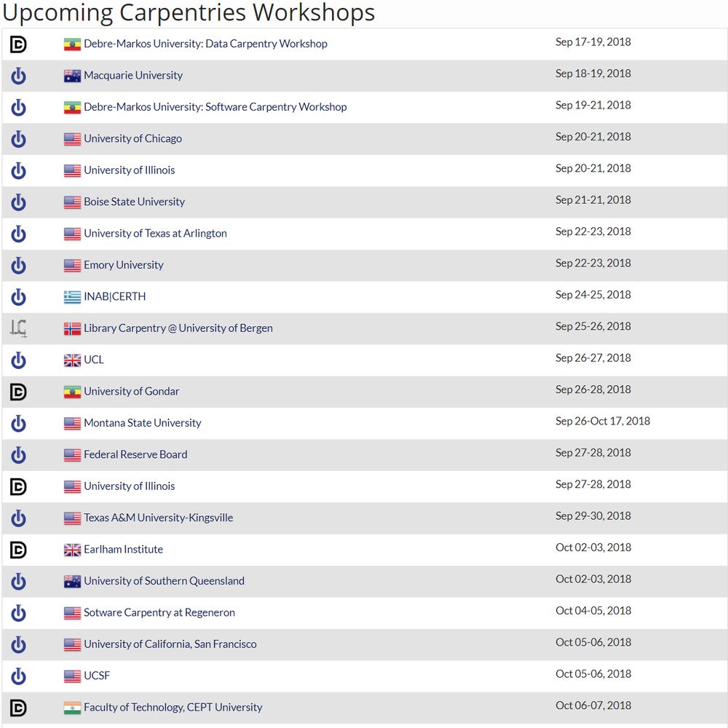
Task: Open Texas A&M University-Kingsville workshop link
Action: coord(158,517)
